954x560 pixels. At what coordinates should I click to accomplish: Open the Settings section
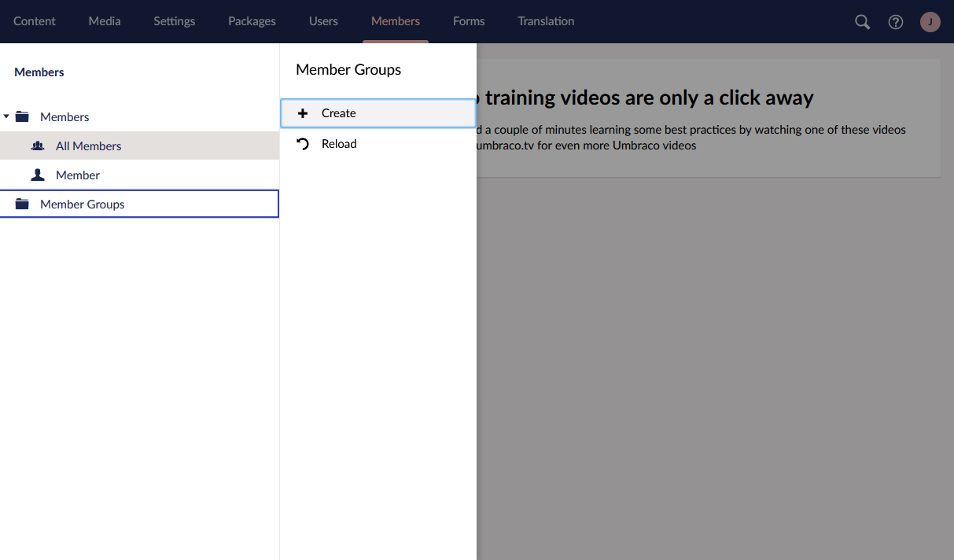click(x=175, y=21)
